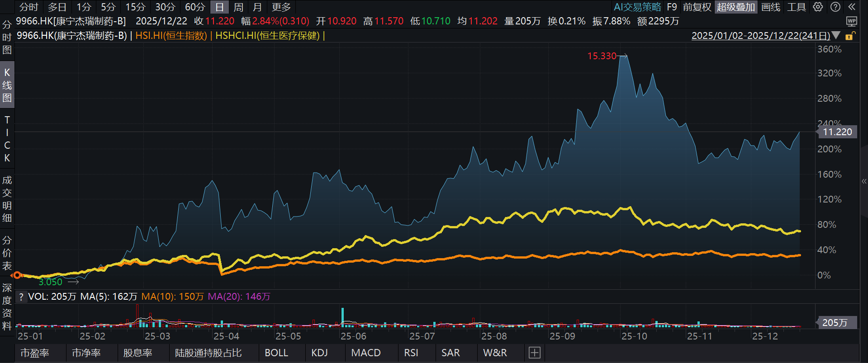Click the AI交易策略 link
The width and height of the screenshot is (868, 363).
click(x=637, y=7)
